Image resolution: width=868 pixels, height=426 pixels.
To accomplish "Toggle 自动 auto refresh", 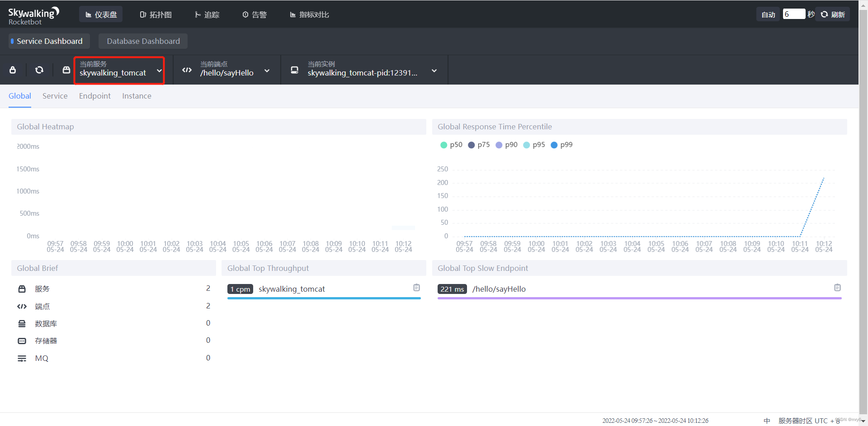I will (768, 14).
